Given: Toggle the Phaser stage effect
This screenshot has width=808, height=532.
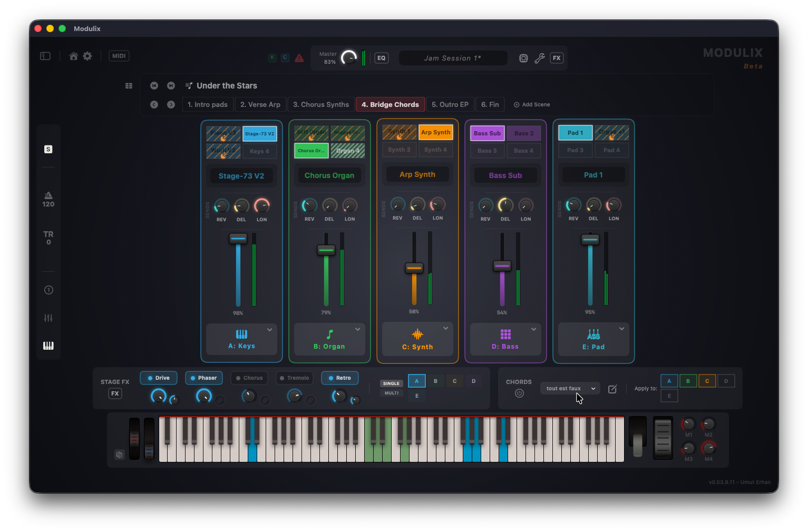Looking at the screenshot, I should point(204,378).
